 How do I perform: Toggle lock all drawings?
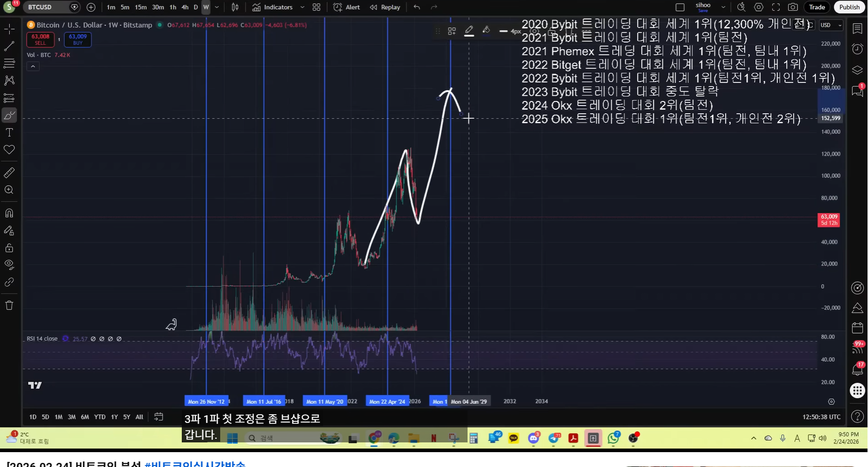[9, 248]
